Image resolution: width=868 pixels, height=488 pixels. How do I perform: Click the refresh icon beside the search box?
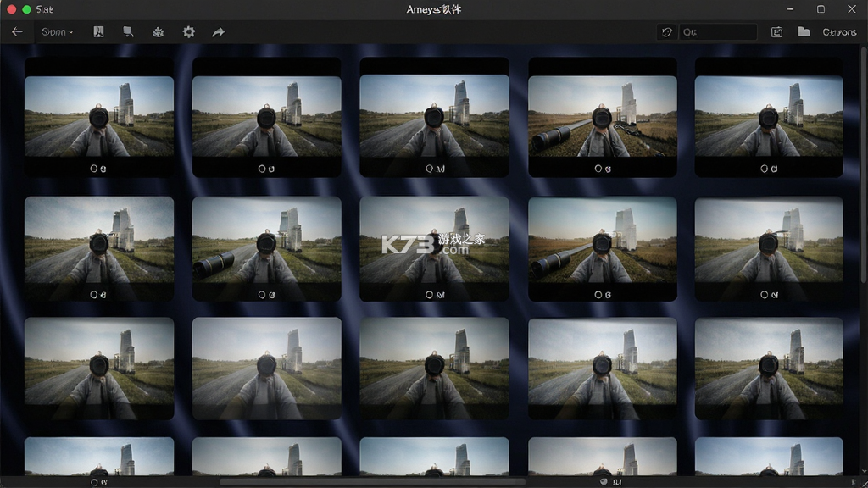click(667, 32)
